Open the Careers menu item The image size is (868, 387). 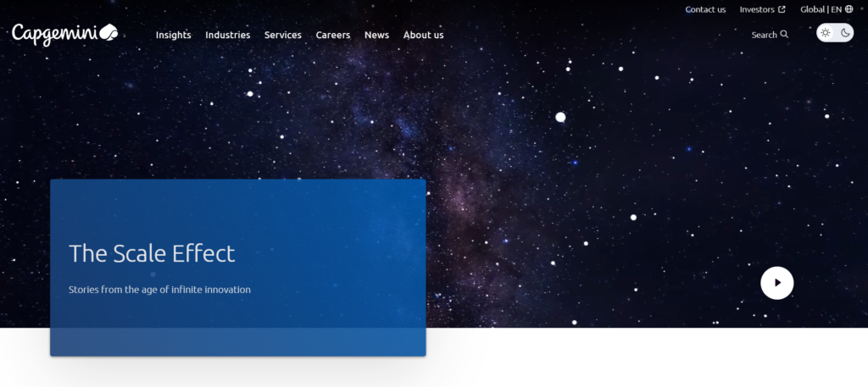point(333,35)
